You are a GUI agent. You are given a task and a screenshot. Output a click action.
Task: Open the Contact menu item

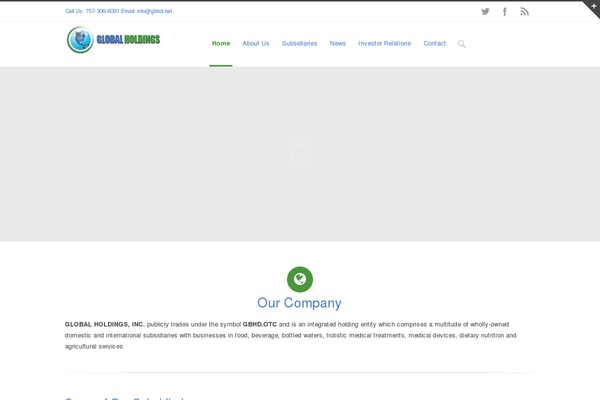click(x=434, y=44)
